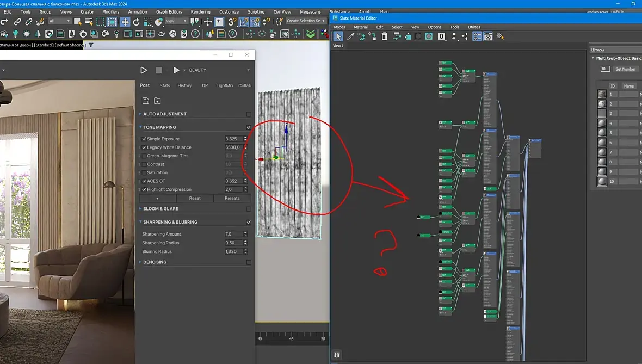The width and height of the screenshot is (642, 364).
Task: Open the All selection filter dropdown
Action: point(59,21)
